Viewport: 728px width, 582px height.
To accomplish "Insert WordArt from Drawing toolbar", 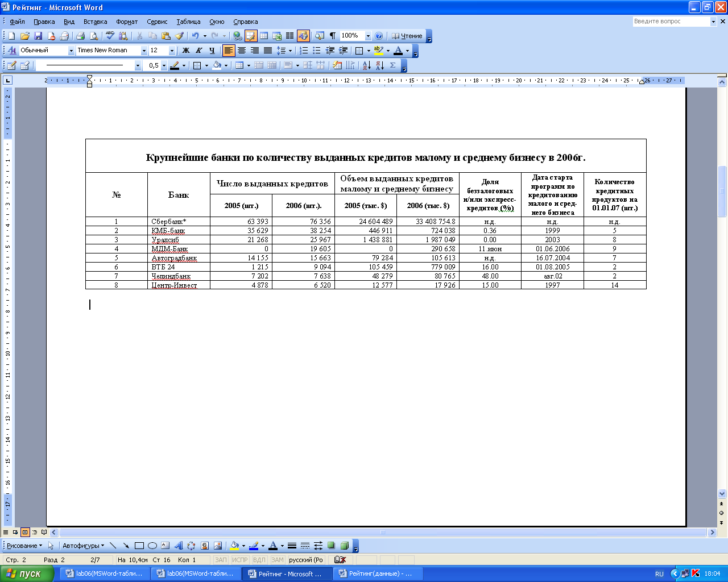I will point(178,546).
